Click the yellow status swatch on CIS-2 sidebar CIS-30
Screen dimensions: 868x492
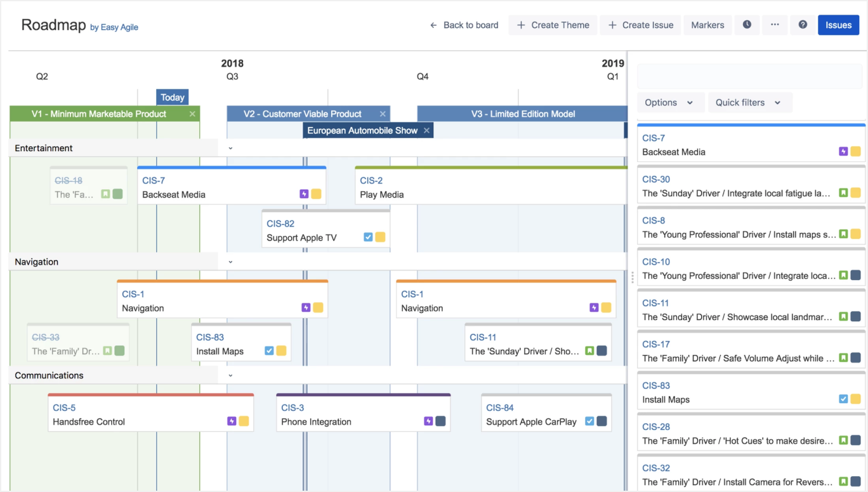click(x=855, y=193)
